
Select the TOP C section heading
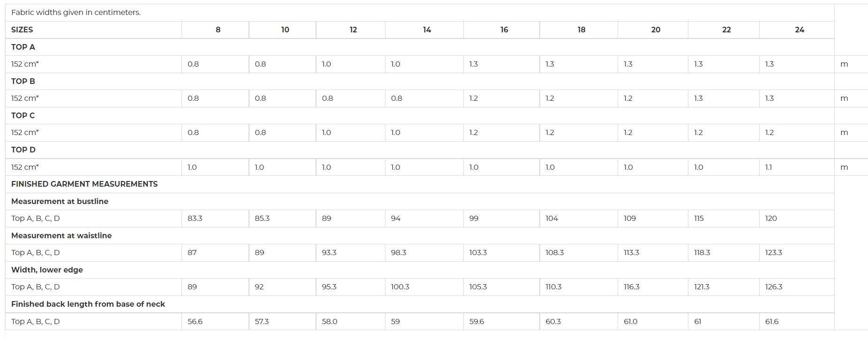[x=23, y=115]
